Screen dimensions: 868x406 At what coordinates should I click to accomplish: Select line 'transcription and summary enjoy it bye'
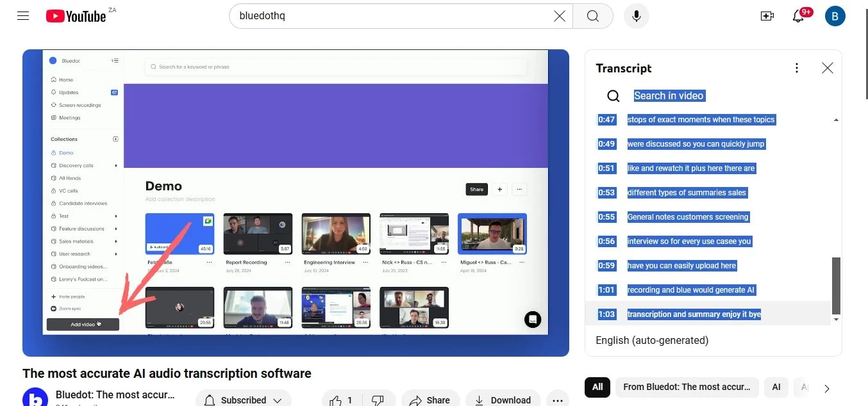pyautogui.click(x=694, y=314)
